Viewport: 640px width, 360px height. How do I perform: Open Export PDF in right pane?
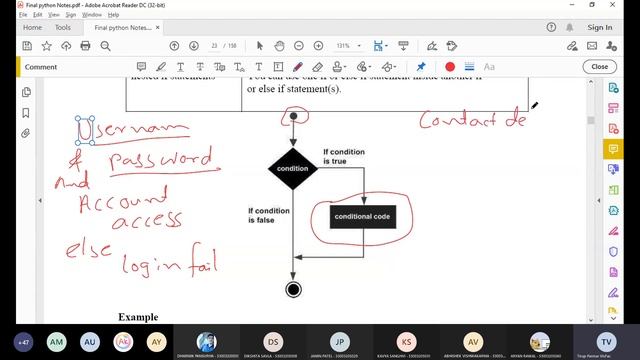[613, 88]
